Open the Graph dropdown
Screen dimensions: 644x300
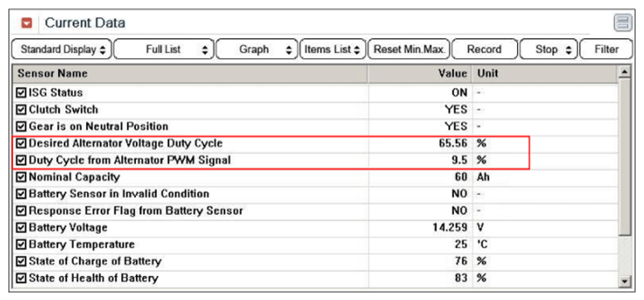click(257, 50)
